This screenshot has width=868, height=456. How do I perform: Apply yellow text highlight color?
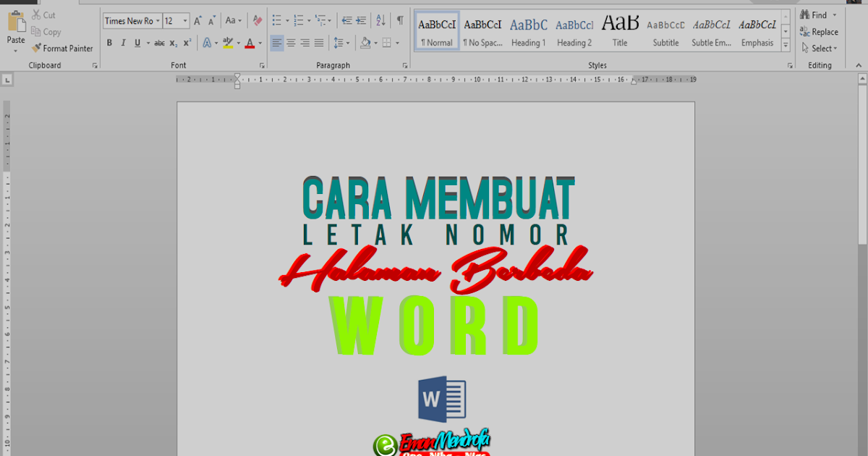click(228, 43)
